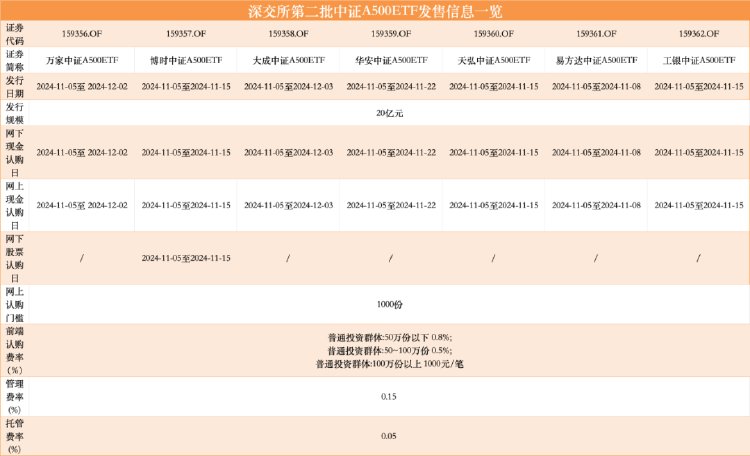
Task: Click 发行日期 date in 博时 column
Action: [x=186, y=87]
